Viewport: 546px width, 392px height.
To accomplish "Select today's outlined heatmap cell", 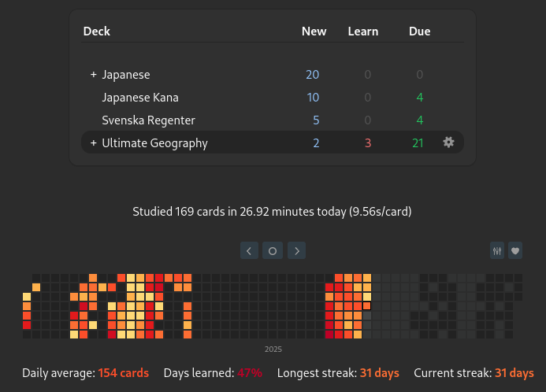I will [x=366, y=306].
